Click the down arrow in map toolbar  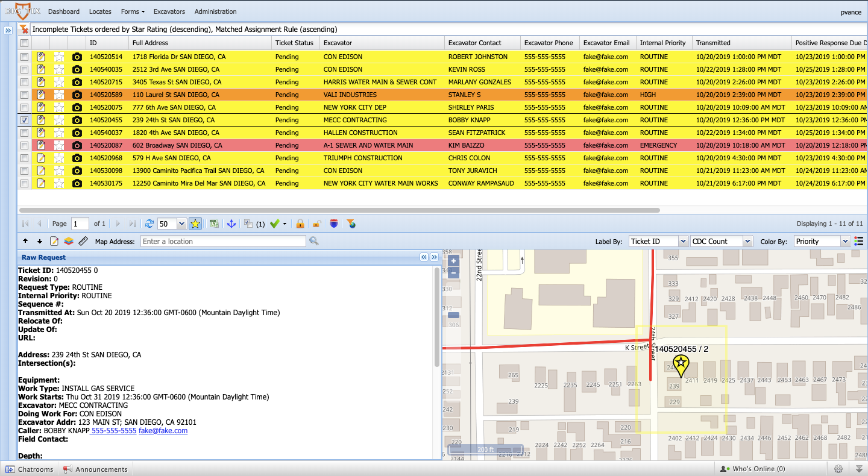pos(40,241)
